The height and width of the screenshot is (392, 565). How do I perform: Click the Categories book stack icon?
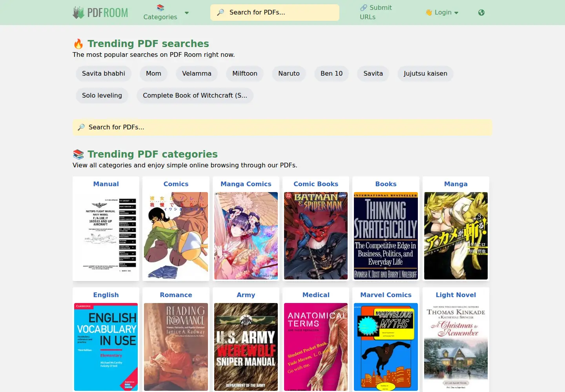tap(160, 7)
